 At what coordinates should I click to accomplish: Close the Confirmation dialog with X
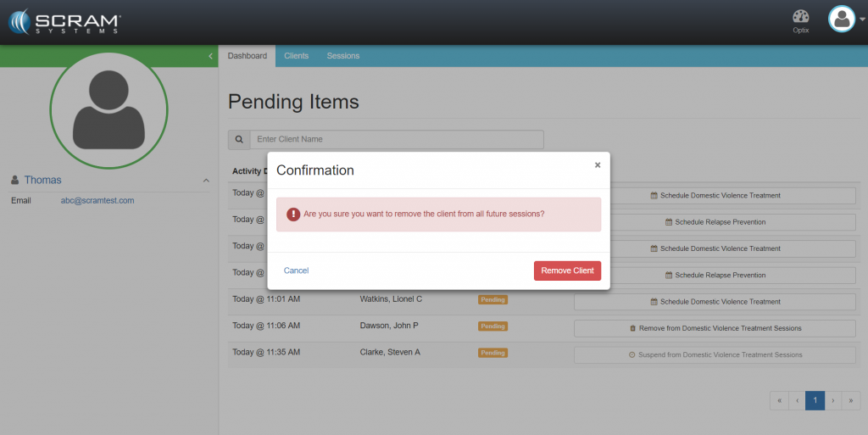coord(598,165)
